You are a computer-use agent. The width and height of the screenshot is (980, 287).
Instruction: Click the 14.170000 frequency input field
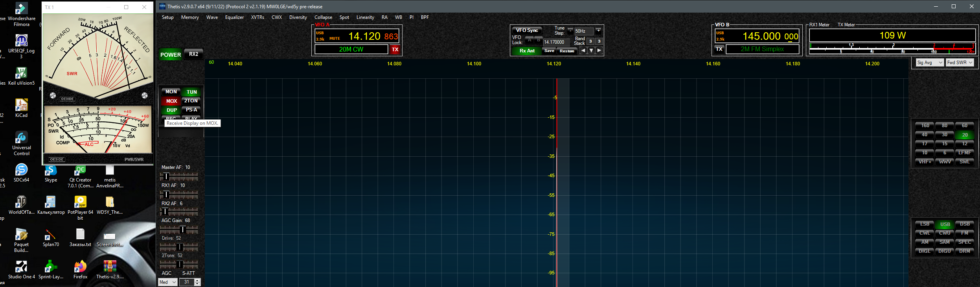click(x=556, y=42)
